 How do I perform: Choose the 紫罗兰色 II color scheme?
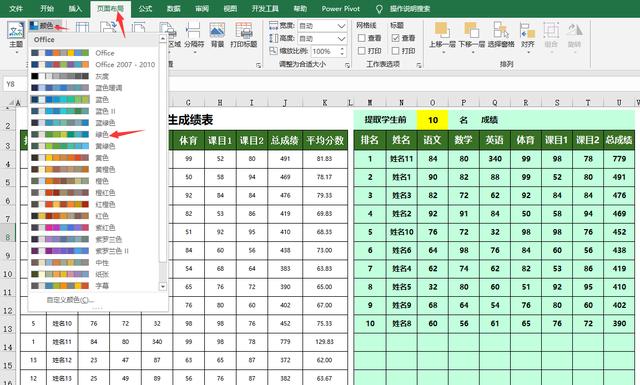[x=94, y=251]
